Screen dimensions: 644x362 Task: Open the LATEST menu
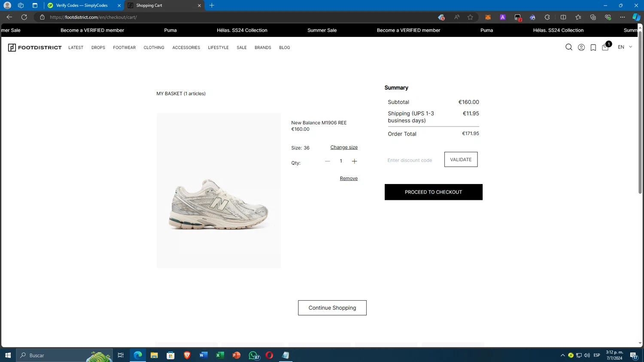[76, 48]
